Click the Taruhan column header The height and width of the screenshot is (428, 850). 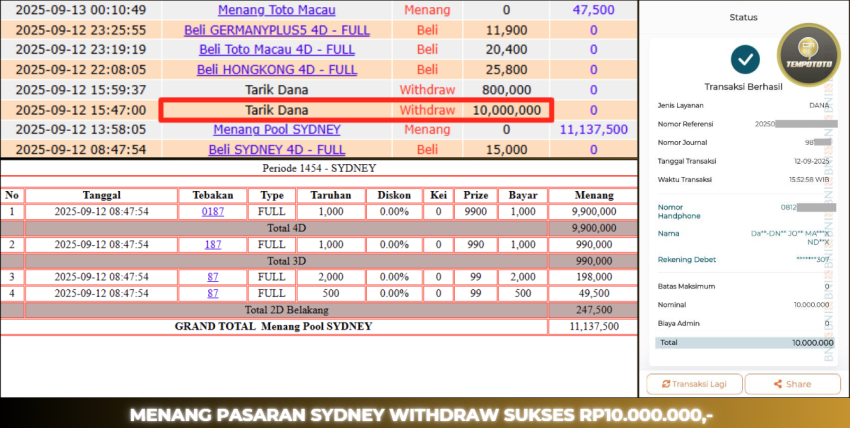(x=331, y=196)
